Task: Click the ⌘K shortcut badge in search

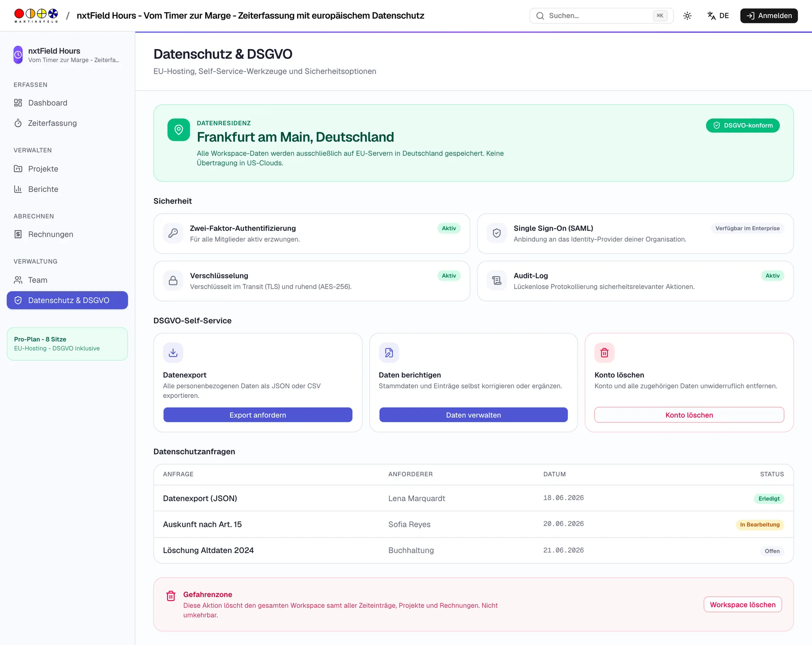Action: coord(660,16)
